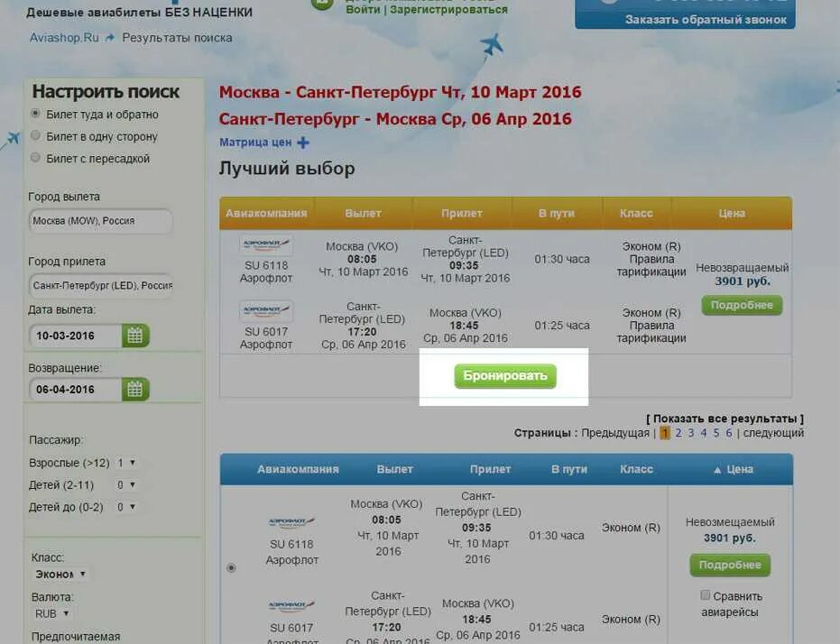Click the green Бронировать button
The width and height of the screenshot is (840, 644).
point(505,376)
